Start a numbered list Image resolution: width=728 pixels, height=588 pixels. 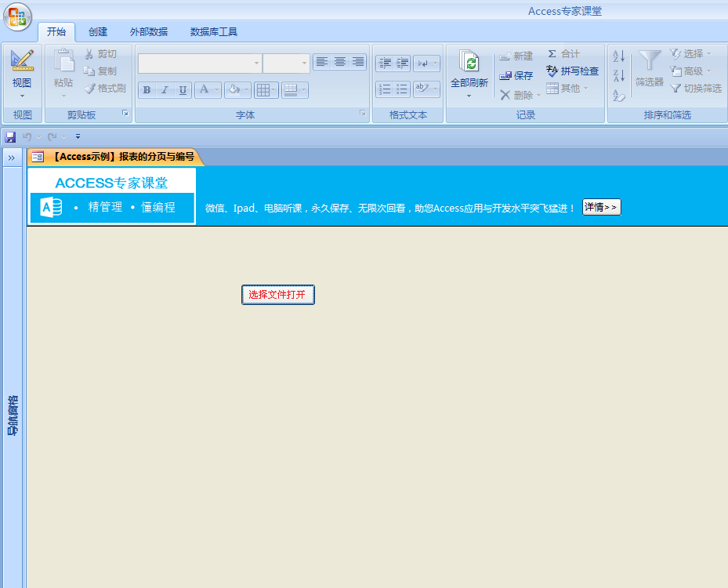click(385, 89)
